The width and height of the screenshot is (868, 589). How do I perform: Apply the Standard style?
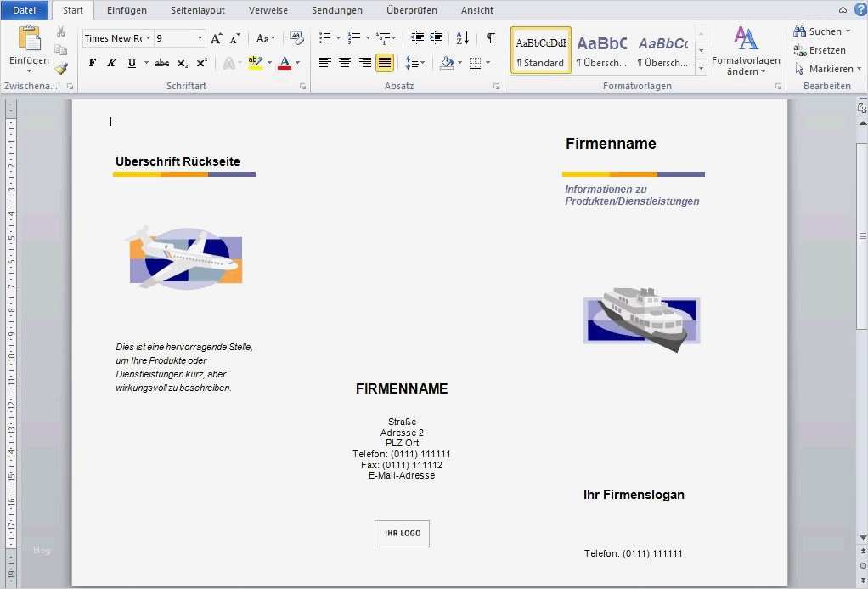[540, 50]
